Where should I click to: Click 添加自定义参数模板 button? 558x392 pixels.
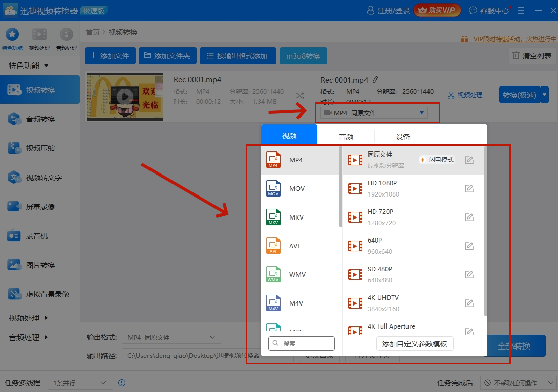pyautogui.click(x=415, y=343)
